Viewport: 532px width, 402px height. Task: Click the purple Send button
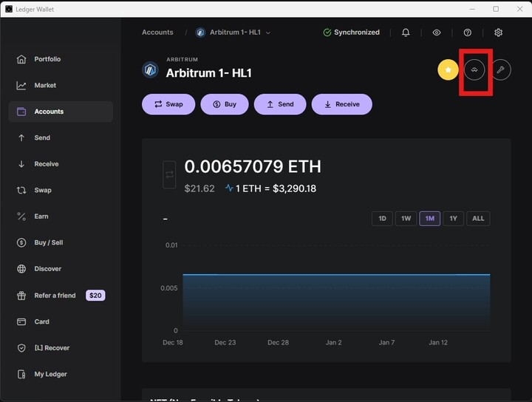coord(280,104)
